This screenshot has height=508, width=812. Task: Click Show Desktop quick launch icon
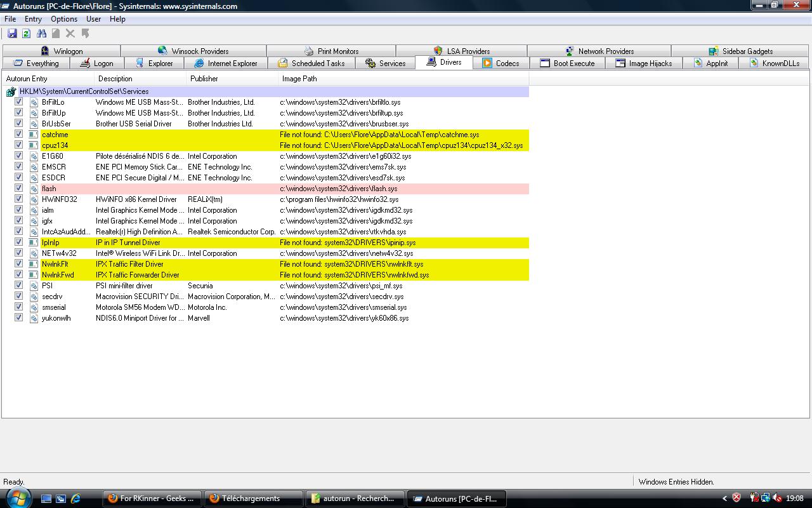[x=46, y=499]
